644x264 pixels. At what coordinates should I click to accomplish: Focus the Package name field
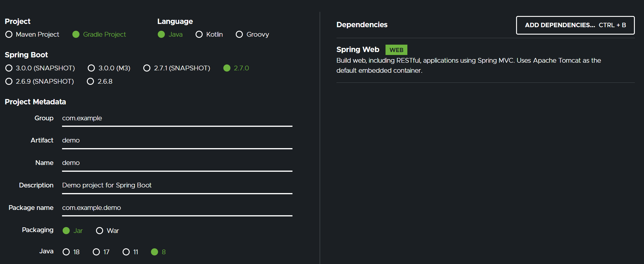(177, 208)
